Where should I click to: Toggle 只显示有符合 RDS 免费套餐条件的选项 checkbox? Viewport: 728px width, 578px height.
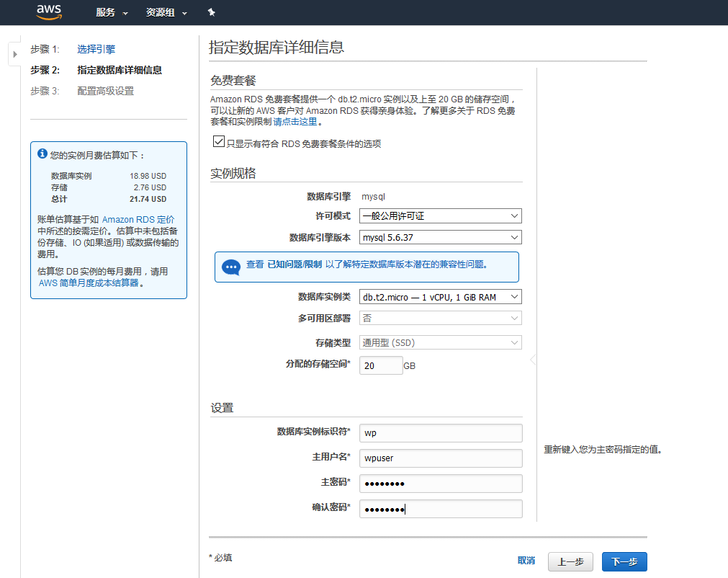(x=219, y=141)
